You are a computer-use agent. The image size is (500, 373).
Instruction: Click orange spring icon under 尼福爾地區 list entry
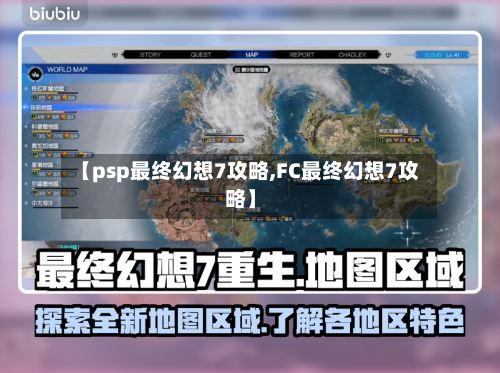pyautogui.click(x=50, y=193)
